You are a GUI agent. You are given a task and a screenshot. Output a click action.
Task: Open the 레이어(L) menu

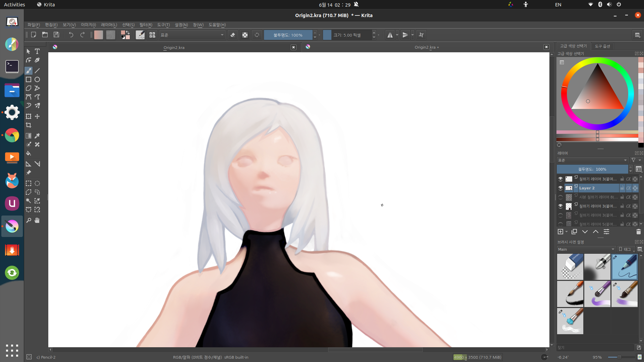[109, 25]
